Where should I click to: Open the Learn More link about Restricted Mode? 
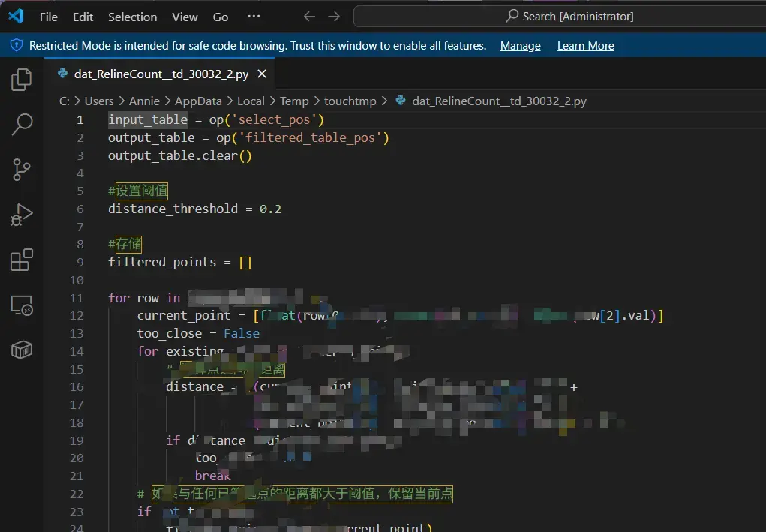pyautogui.click(x=585, y=45)
